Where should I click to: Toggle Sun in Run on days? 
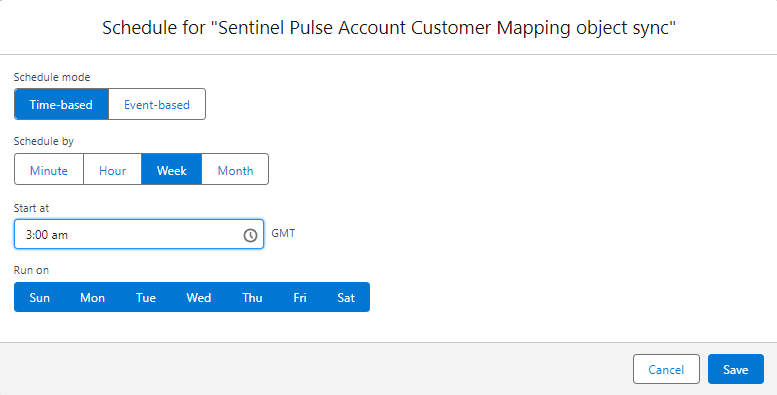(40, 297)
